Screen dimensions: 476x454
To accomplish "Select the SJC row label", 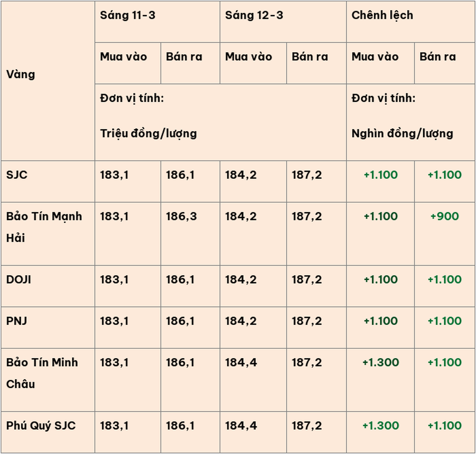I will [x=17, y=175].
